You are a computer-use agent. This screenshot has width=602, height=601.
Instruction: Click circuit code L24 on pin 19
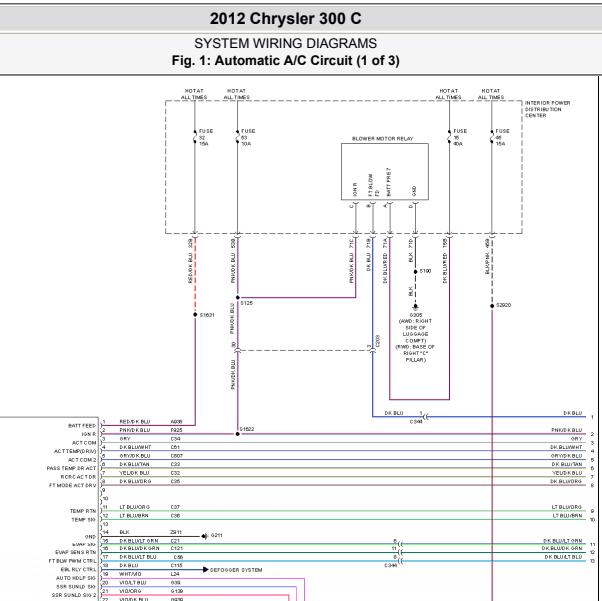pos(175,574)
